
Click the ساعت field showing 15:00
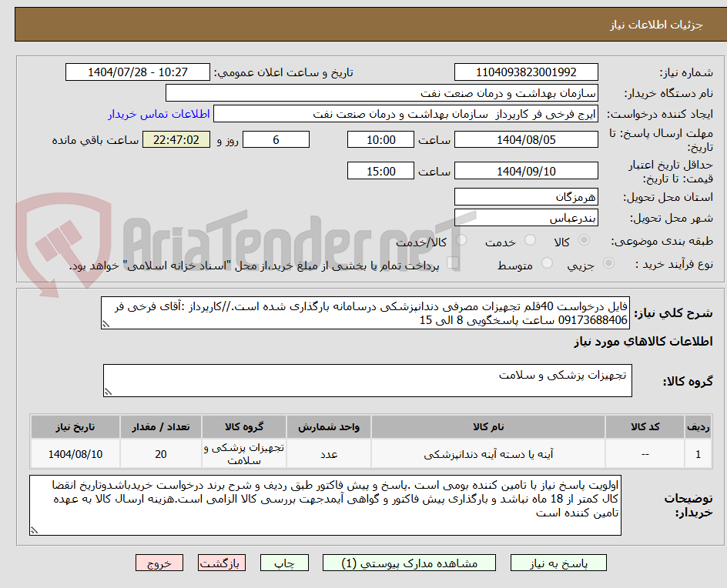pos(381,170)
